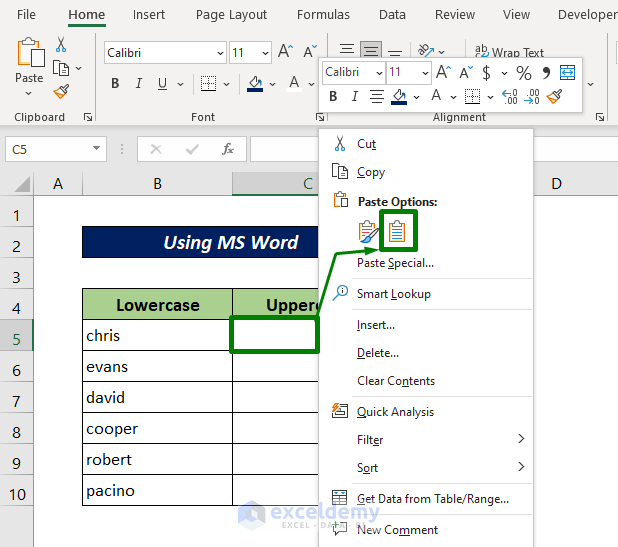Click the ribbon Orientation icon
This screenshot has height=547, width=618.
(426, 51)
